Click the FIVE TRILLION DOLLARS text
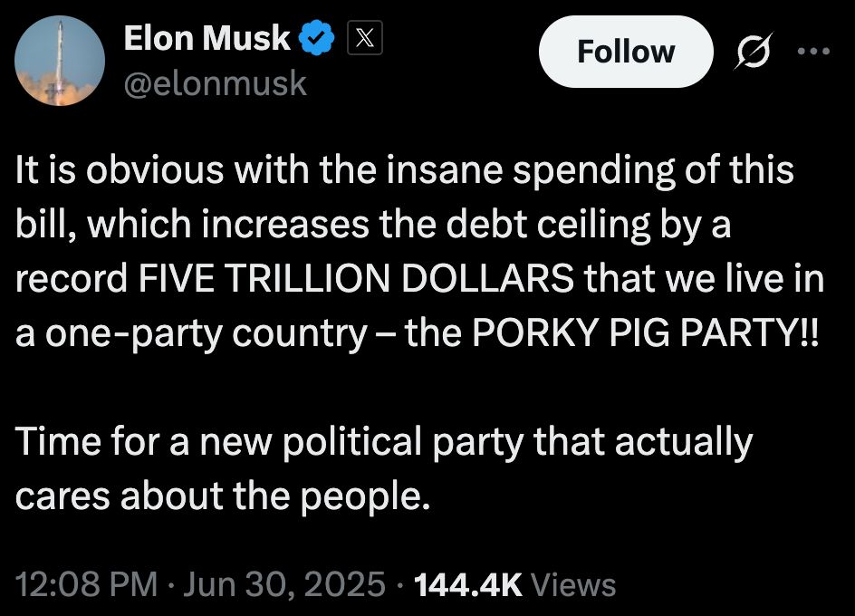Screen dimensions: 855x616 coord(356,278)
